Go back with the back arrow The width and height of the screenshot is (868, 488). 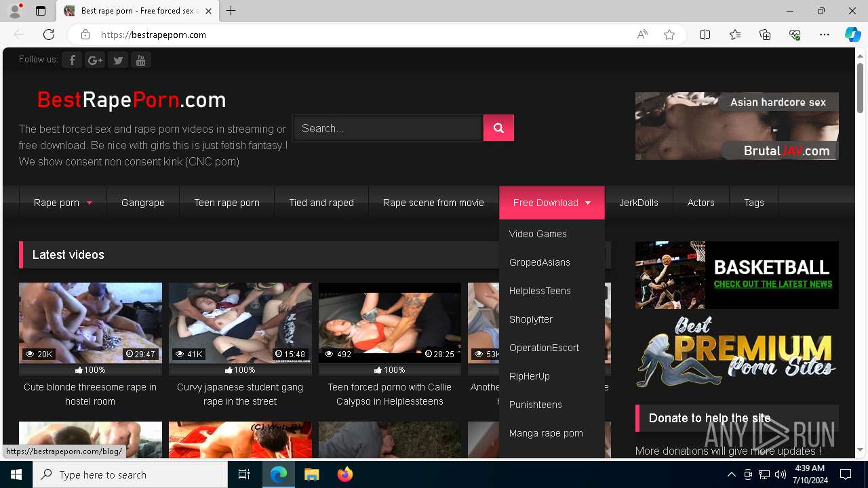(19, 35)
